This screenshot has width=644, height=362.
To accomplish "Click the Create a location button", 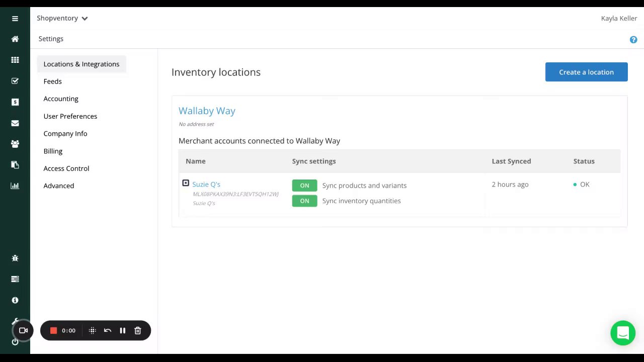I will [x=586, y=72].
